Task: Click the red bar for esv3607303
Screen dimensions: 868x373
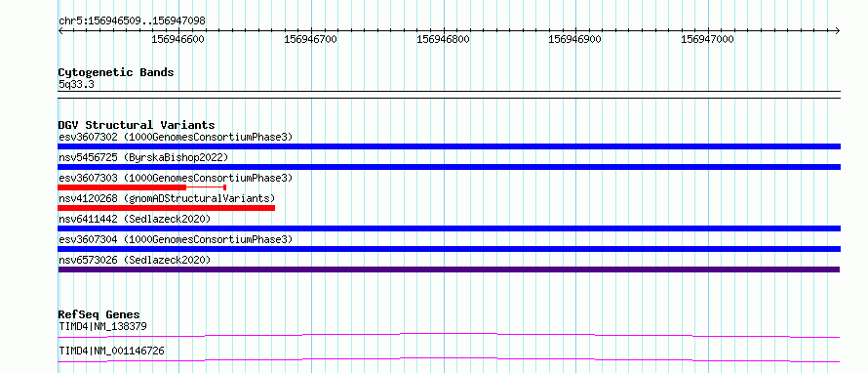Action: point(141,187)
